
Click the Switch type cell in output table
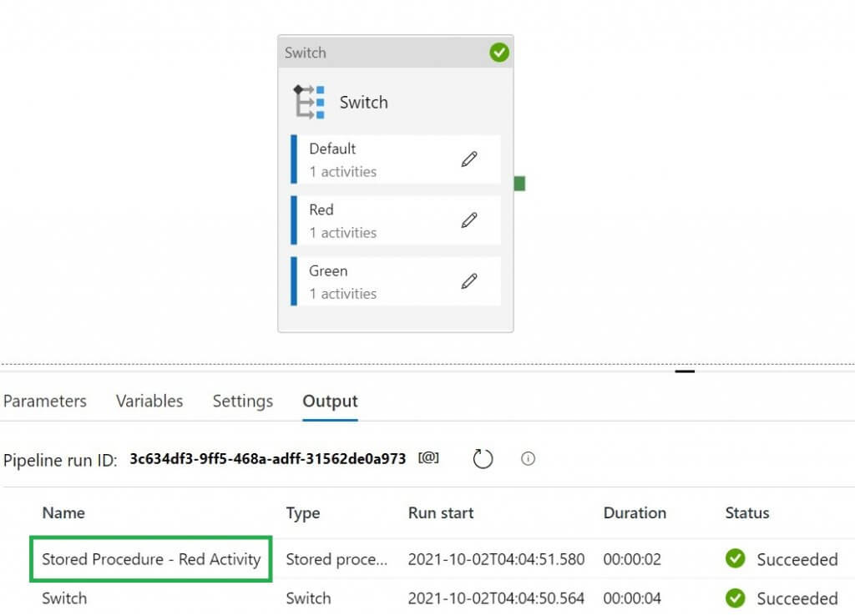coord(308,598)
